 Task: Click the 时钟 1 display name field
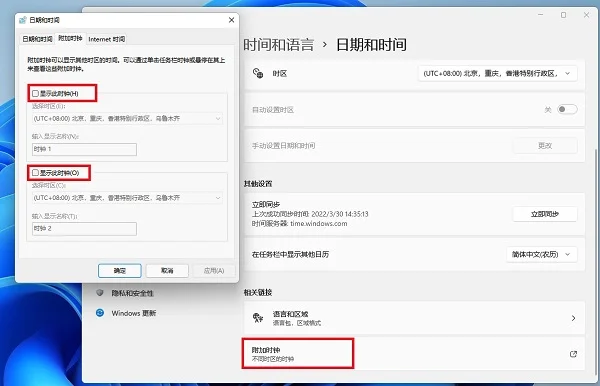[84, 149]
